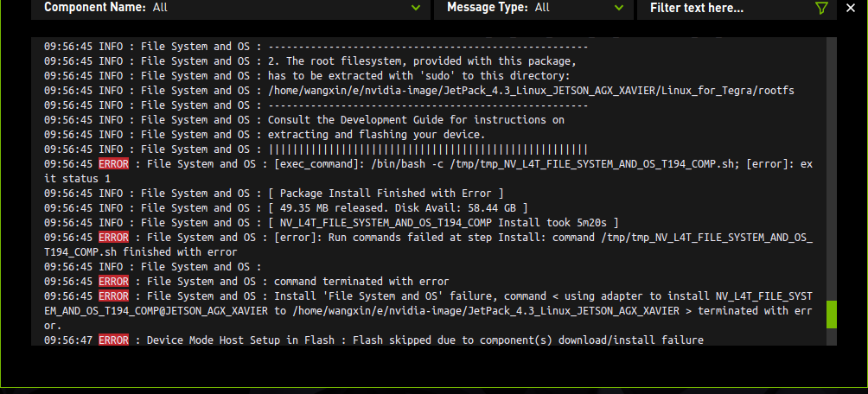Click the ERROR badge on the 'Install File System and OS failure' line
868x394 pixels.
click(x=113, y=295)
